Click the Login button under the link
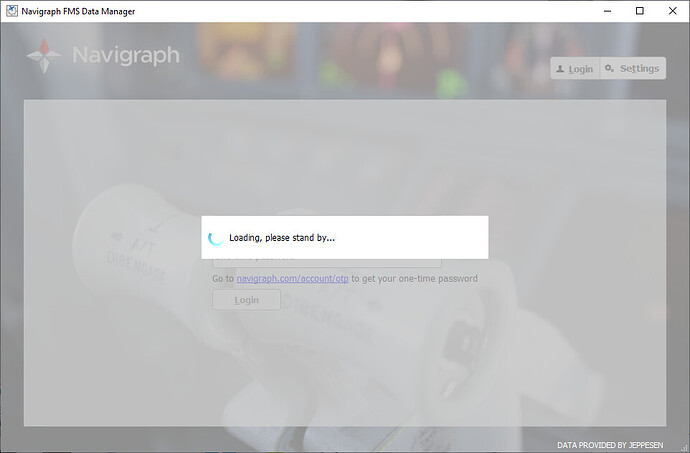 point(246,300)
